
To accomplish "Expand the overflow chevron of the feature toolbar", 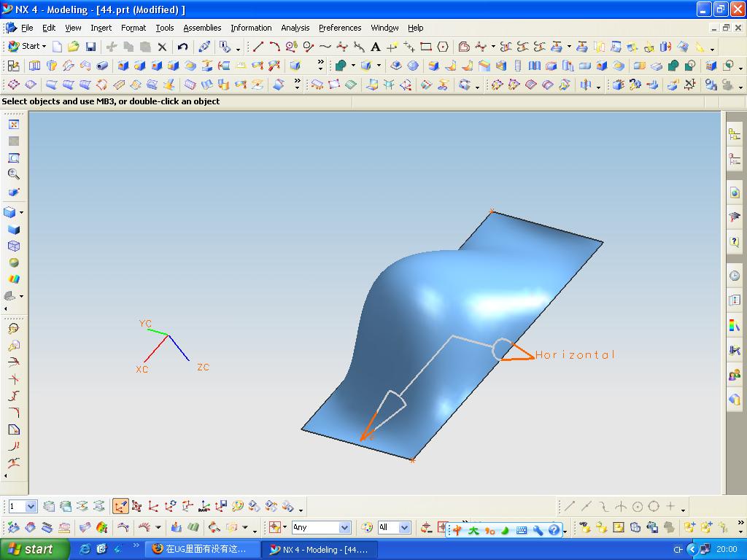I will click(x=320, y=65).
